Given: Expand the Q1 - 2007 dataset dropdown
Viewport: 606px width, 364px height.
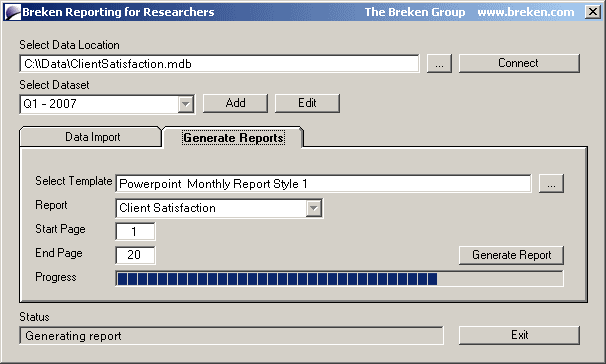Looking at the screenshot, I should tap(186, 104).
